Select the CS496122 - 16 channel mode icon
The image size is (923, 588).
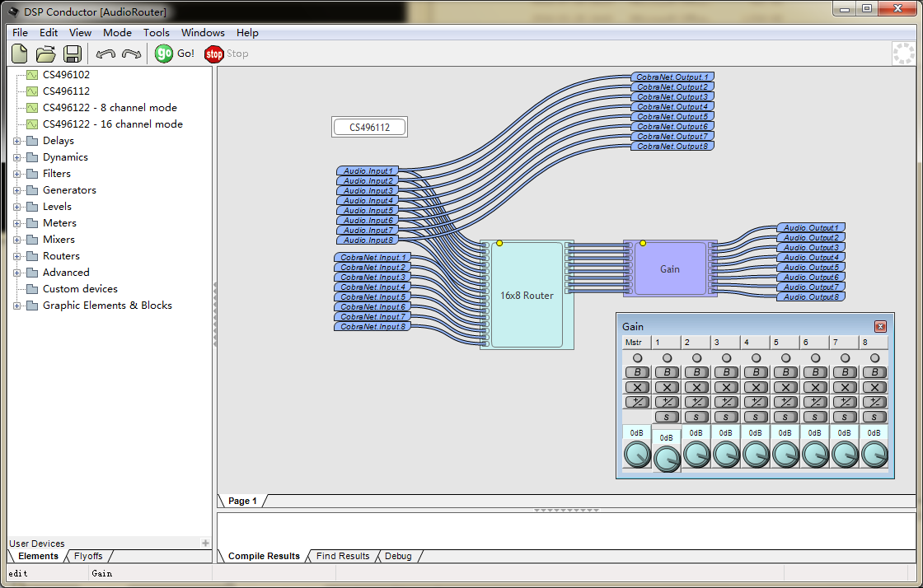tap(32, 124)
